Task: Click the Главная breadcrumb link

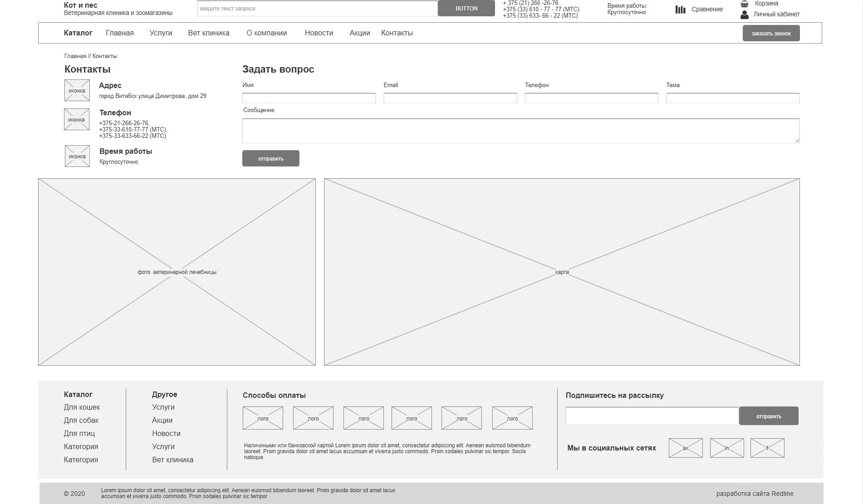Action: coord(75,56)
